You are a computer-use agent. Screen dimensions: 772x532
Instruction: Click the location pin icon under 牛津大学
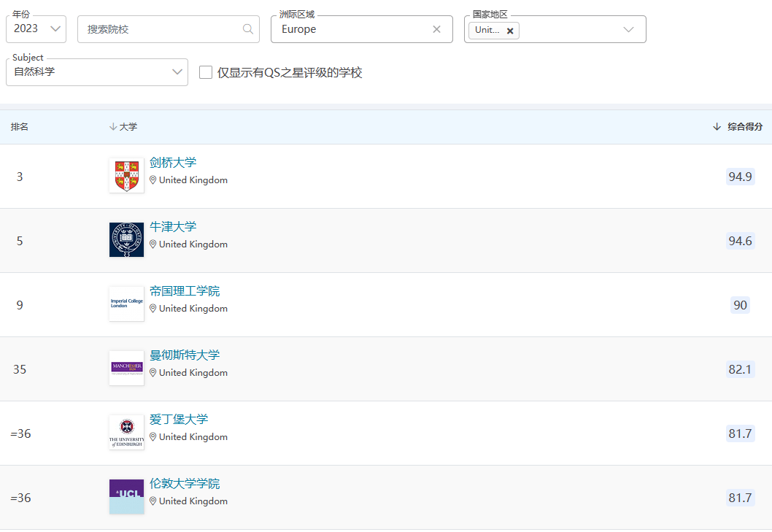pyautogui.click(x=153, y=244)
